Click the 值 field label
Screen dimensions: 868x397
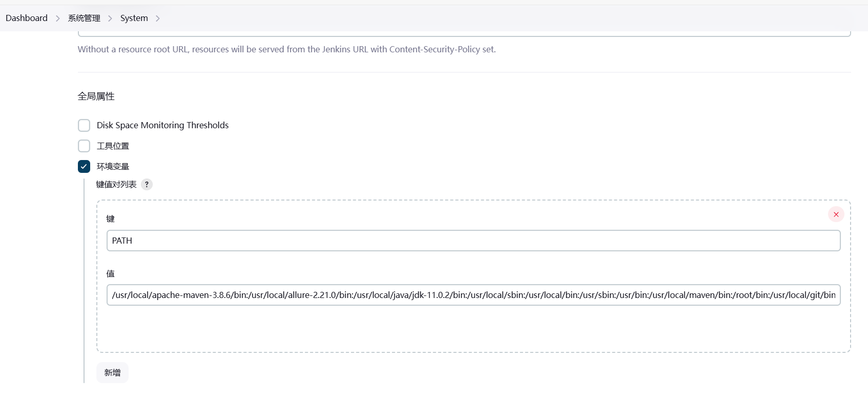(x=111, y=273)
